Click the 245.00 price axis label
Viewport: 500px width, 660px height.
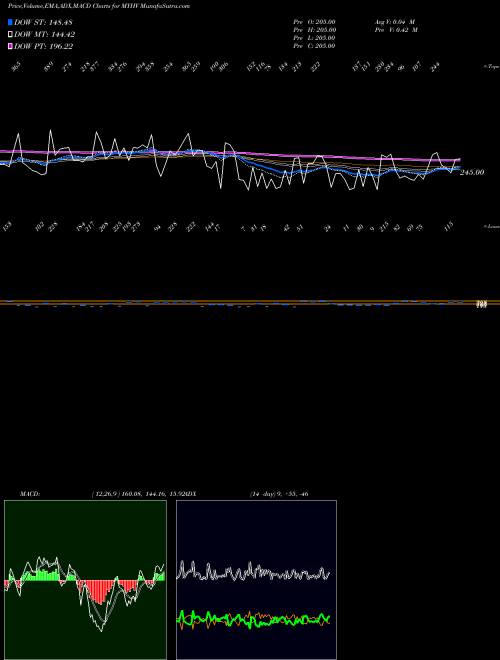(472, 172)
